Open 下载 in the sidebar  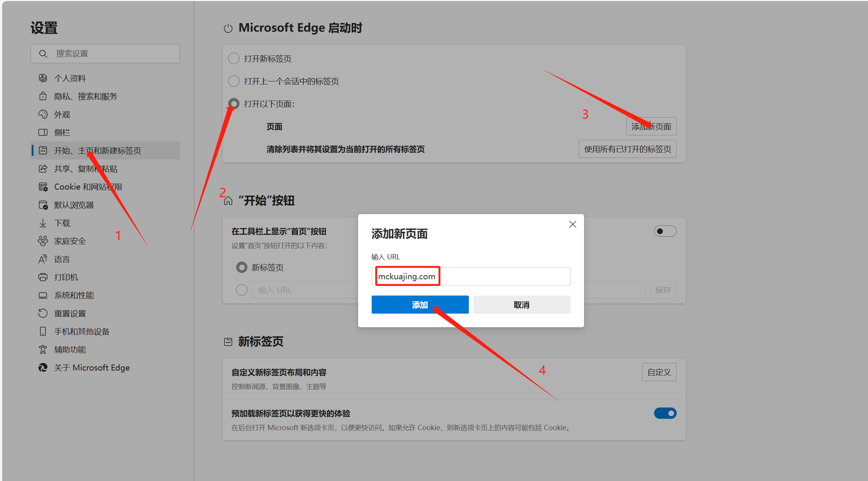click(105, 223)
